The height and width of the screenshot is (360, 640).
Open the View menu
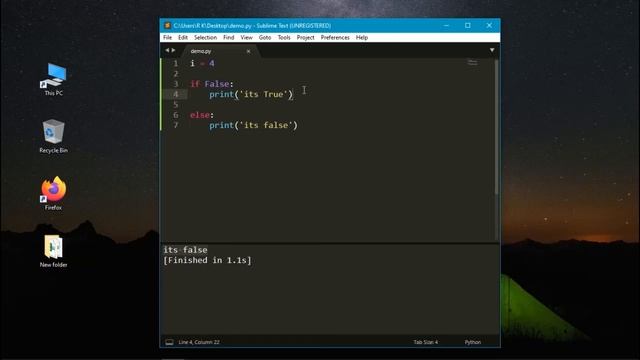coord(247,38)
